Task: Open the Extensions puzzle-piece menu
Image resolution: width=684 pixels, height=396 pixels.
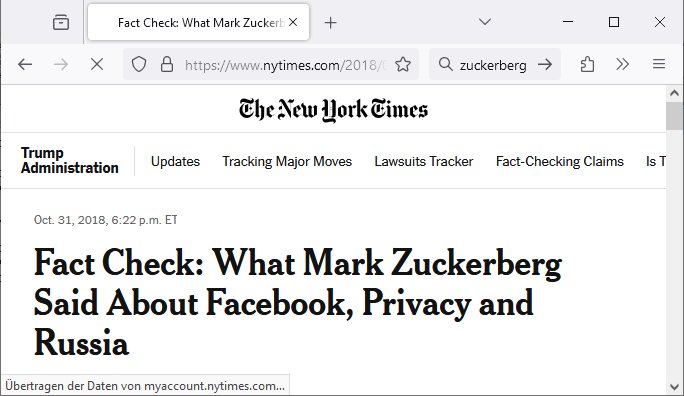Action: (x=587, y=65)
